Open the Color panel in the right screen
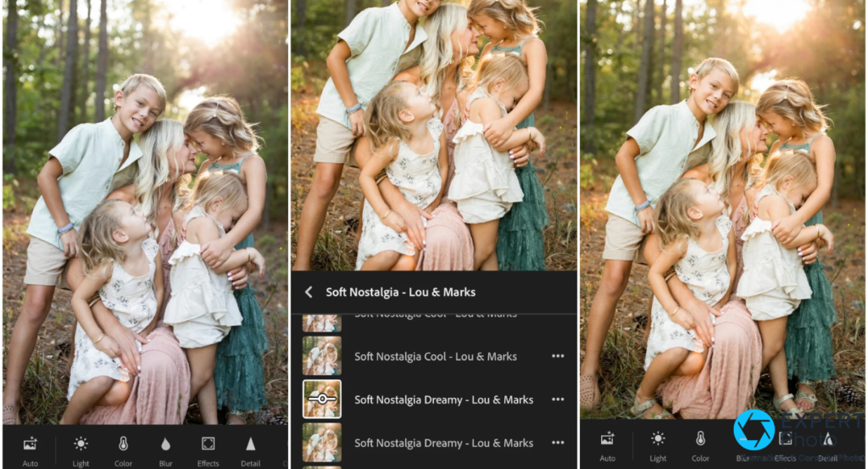This screenshot has height=469, width=868. coord(700,439)
